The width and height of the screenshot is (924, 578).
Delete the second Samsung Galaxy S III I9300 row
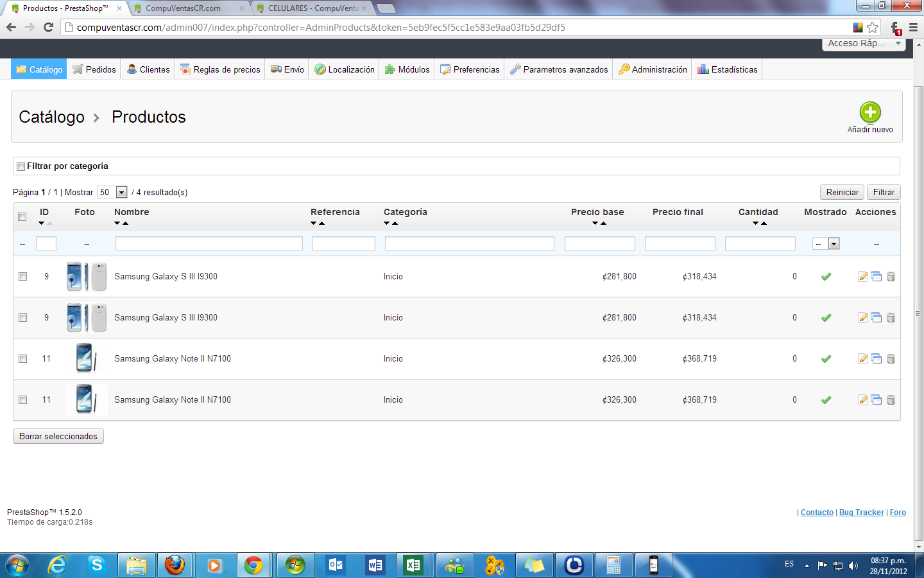[x=891, y=318]
